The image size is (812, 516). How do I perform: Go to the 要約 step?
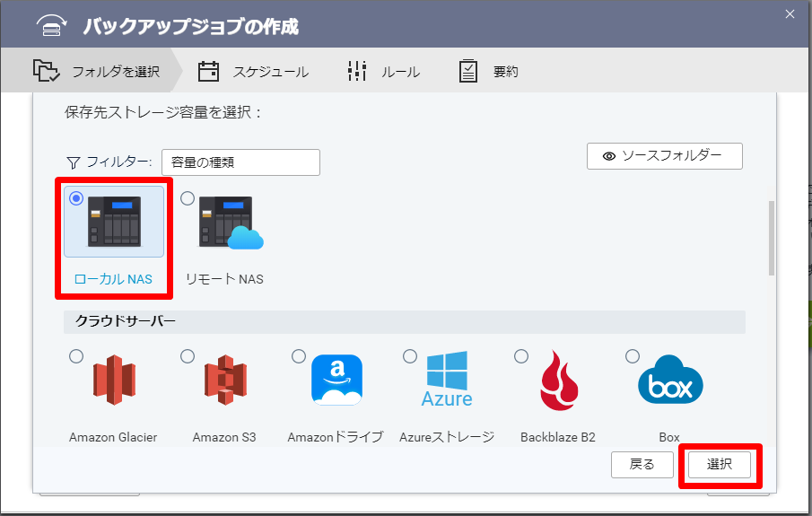(489, 72)
